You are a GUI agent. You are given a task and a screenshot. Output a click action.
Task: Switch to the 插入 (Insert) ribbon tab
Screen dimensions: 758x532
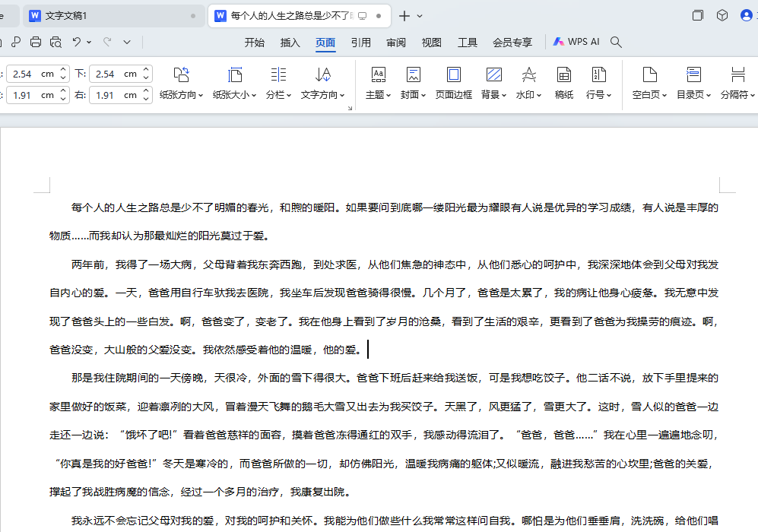coord(290,43)
